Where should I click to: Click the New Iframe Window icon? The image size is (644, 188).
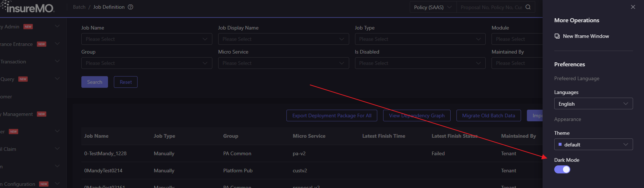point(557,36)
